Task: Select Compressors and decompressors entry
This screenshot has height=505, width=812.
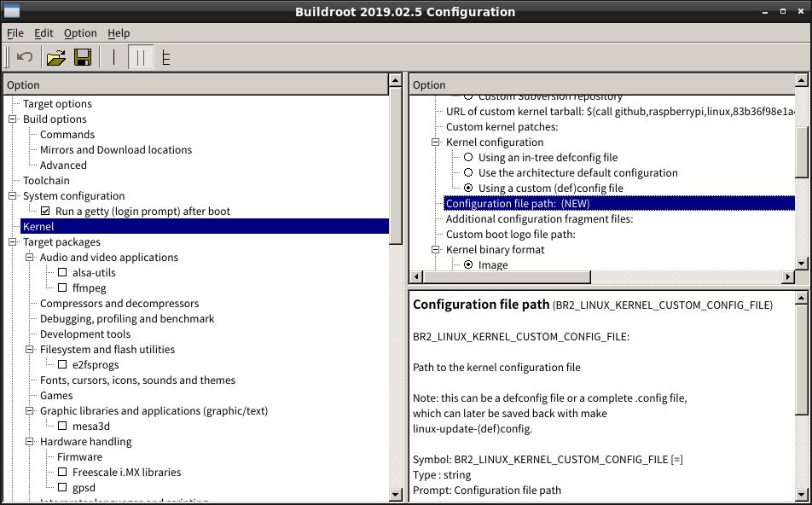Action: [x=119, y=304]
